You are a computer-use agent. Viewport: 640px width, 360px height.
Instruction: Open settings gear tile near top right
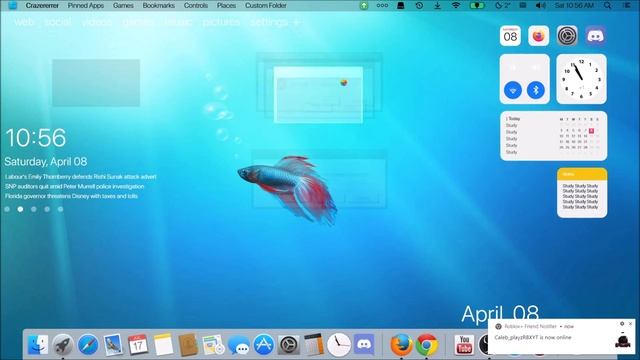click(x=567, y=36)
